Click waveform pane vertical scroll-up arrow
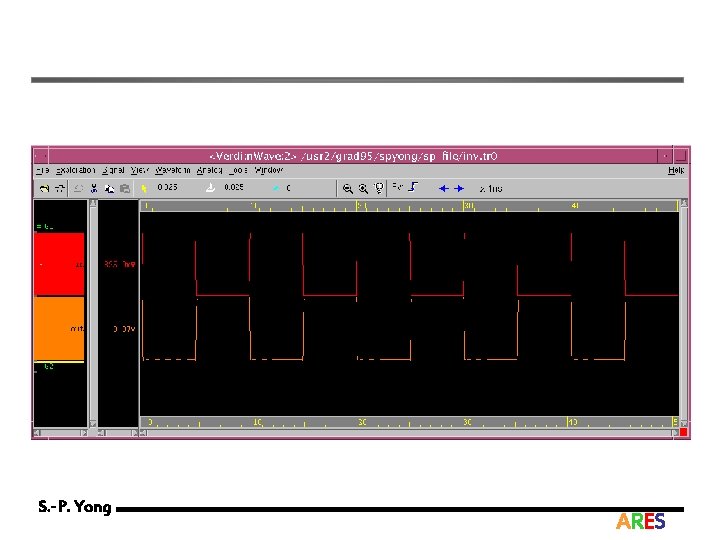Screen dimensions: 720x540 click(x=684, y=203)
